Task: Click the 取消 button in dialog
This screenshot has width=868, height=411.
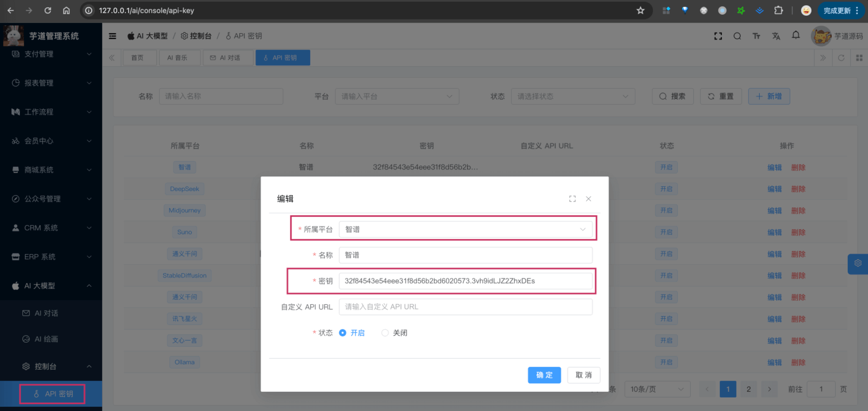Action: pos(584,375)
